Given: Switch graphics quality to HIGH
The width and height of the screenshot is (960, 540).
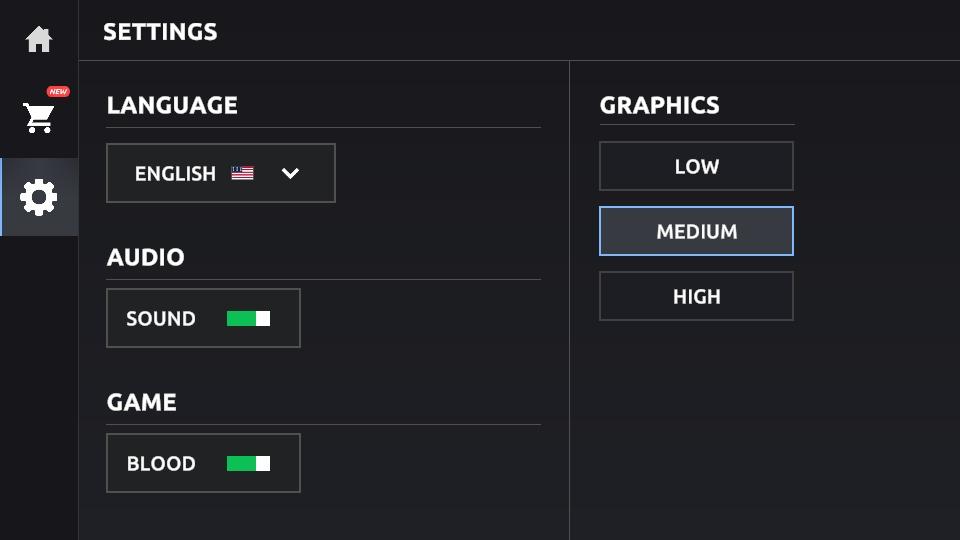Looking at the screenshot, I should (696, 297).
